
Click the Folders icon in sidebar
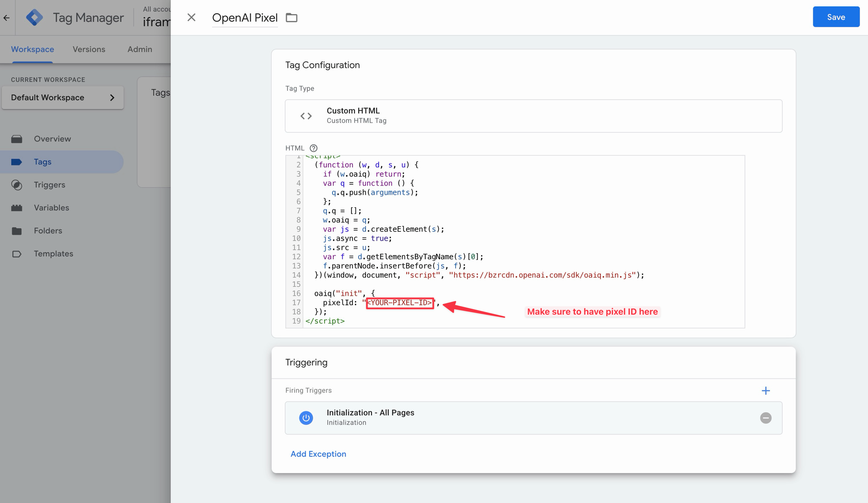(16, 231)
